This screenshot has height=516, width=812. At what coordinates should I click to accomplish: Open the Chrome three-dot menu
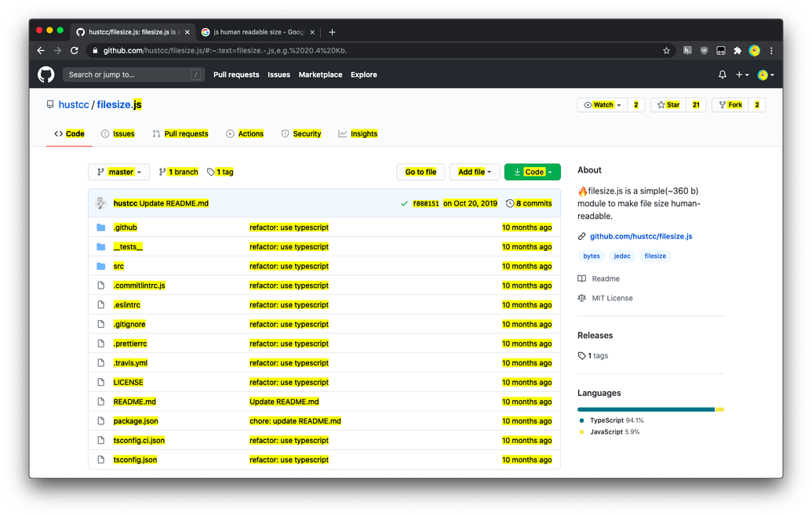click(771, 50)
